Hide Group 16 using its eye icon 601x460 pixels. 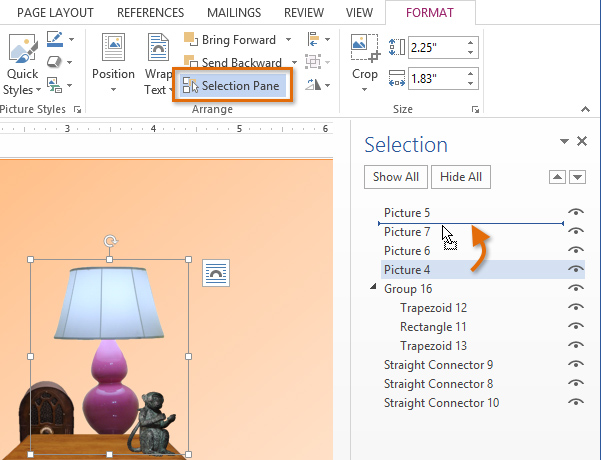pos(576,288)
